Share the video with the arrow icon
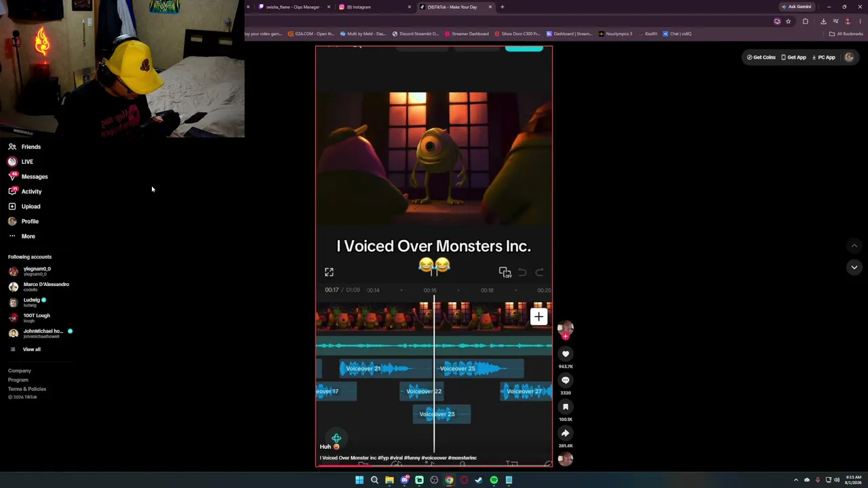Image resolution: width=868 pixels, height=488 pixels. pyautogui.click(x=566, y=433)
